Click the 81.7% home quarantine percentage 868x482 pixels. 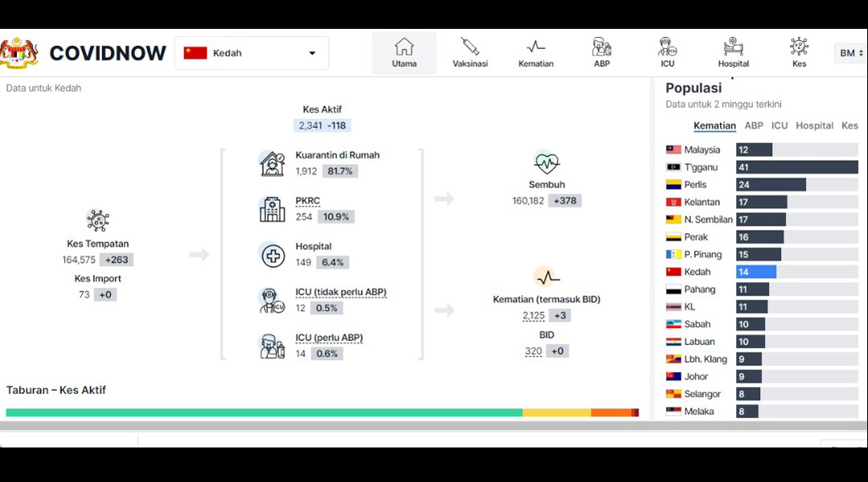point(340,171)
